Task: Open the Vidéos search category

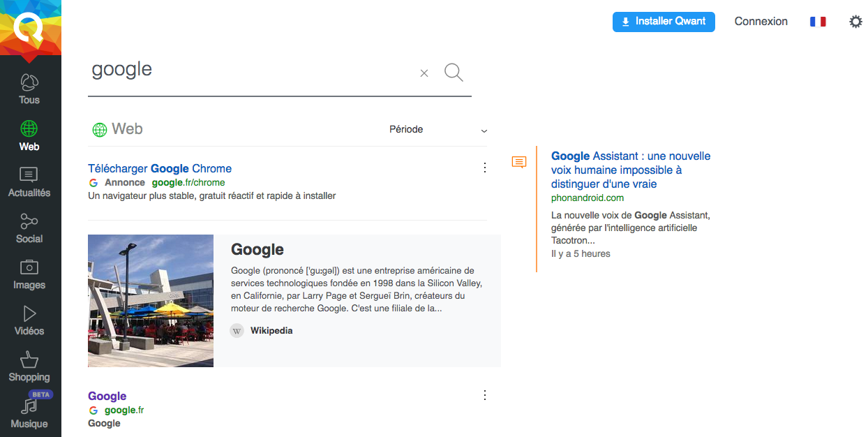Action: [29, 321]
